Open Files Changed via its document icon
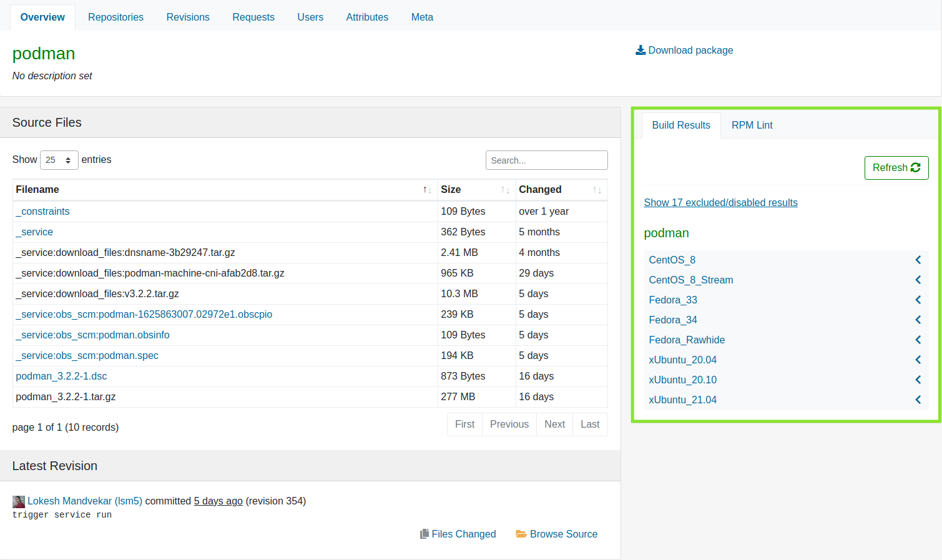The width and height of the screenshot is (942, 560). [425, 534]
